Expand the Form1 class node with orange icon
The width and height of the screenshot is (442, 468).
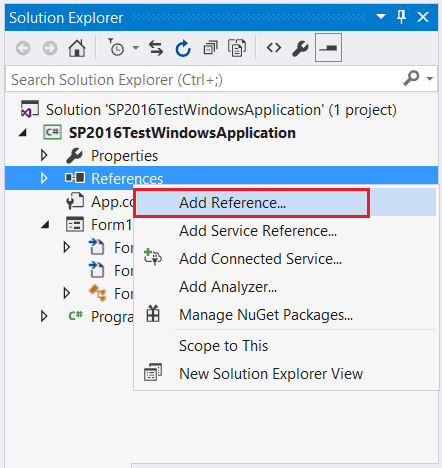[67, 293]
